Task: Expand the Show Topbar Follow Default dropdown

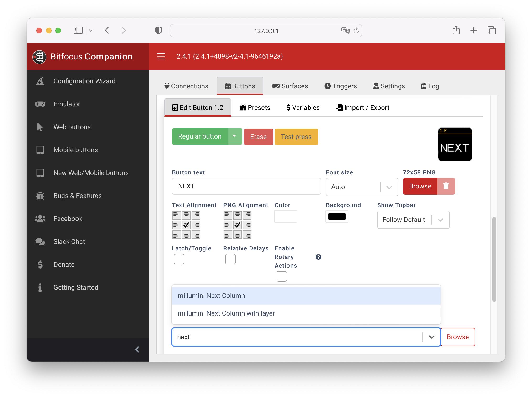Action: [413, 220]
